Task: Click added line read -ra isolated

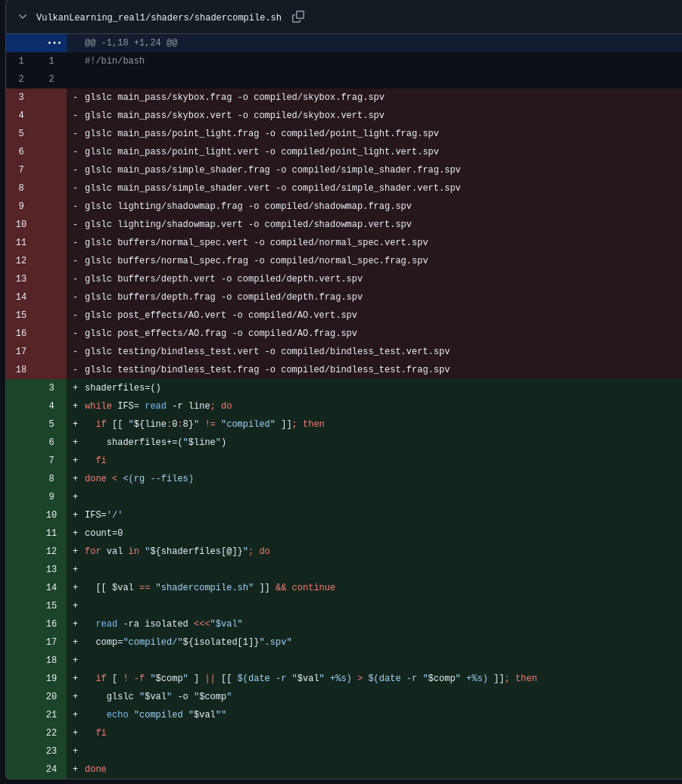Action: pyautogui.click(x=169, y=624)
